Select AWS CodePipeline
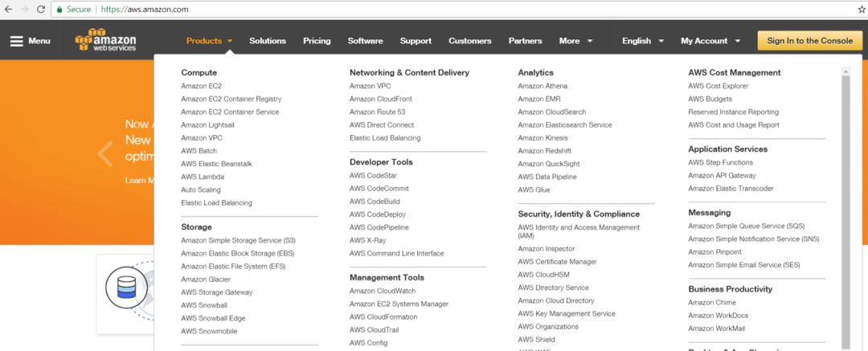This screenshot has height=351, width=868. pyautogui.click(x=379, y=227)
